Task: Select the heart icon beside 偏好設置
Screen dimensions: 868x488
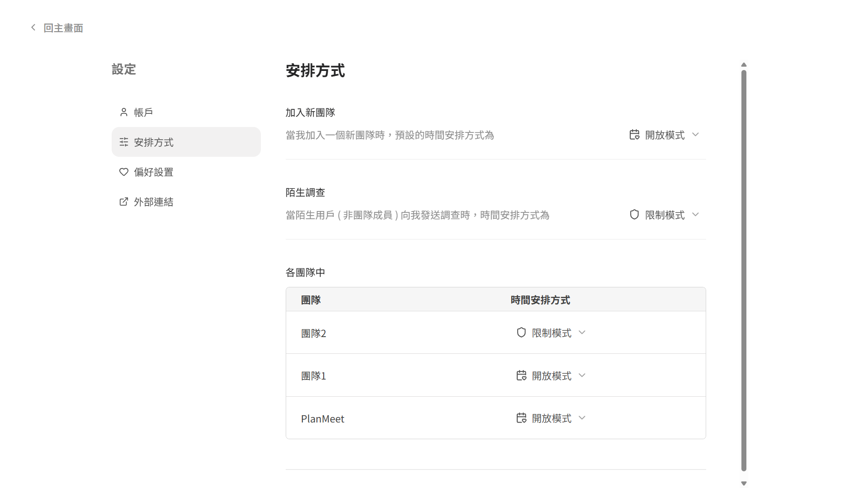Action: [x=123, y=172]
